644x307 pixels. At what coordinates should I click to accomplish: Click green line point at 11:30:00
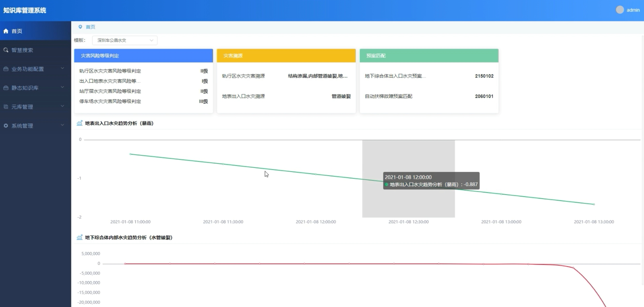(x=223, y=164)
